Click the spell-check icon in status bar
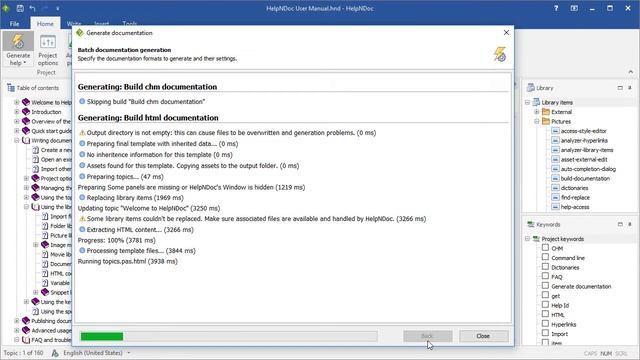640x360 pixels. click(x=55, y=353)
